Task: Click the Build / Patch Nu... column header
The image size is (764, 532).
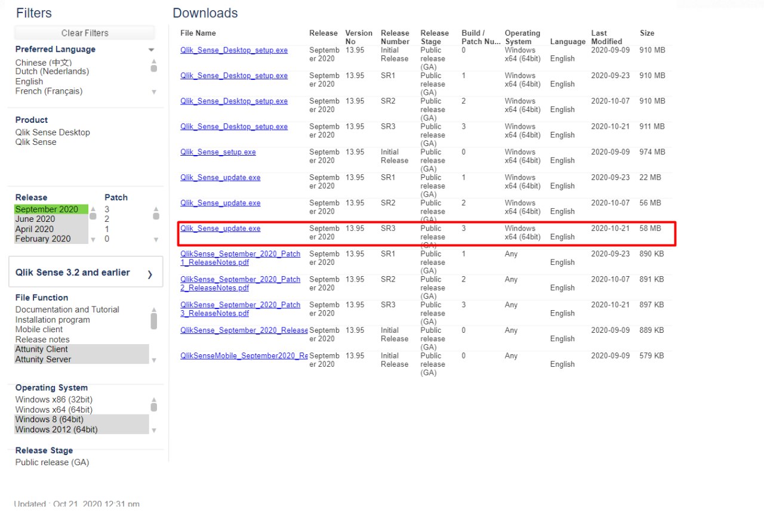Action: coord(481,37)
